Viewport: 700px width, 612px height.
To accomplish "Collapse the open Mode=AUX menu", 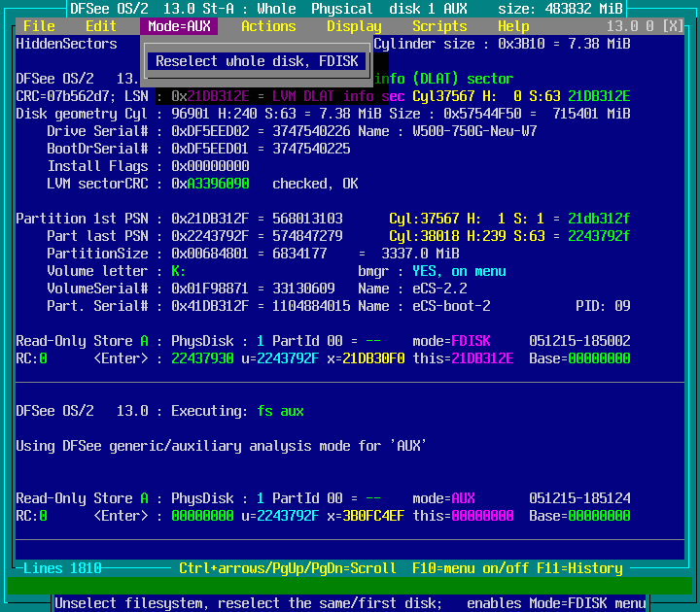I will point(179,26).
